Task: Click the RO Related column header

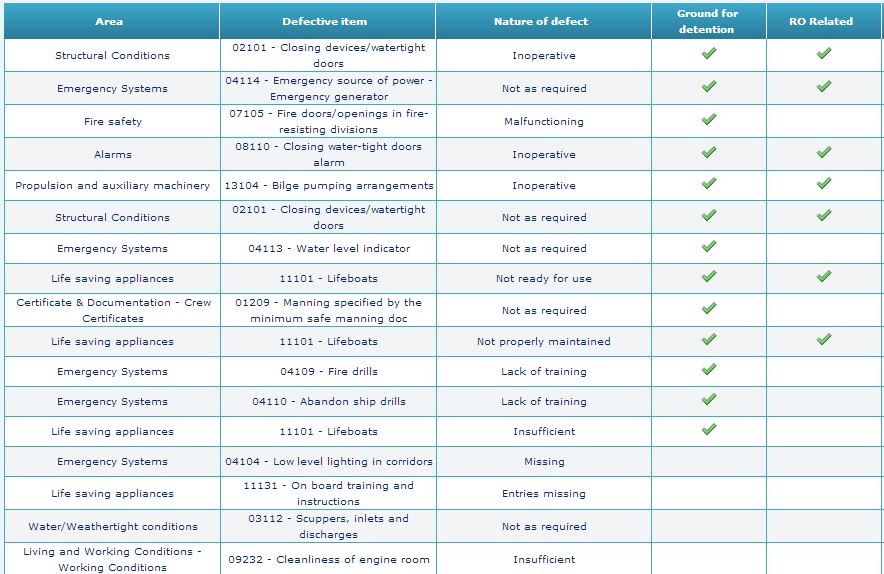Action: tap(824, 21)
